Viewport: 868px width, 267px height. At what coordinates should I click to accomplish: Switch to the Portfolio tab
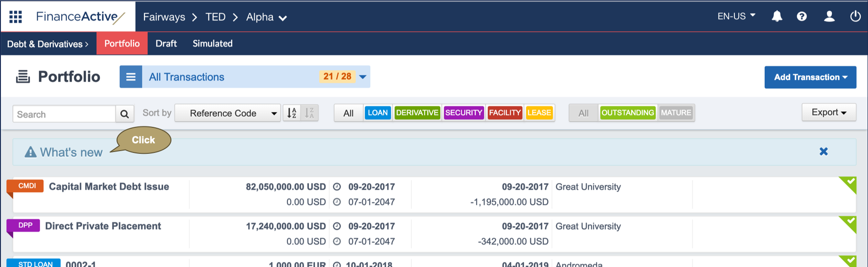(x=122, y=43)
